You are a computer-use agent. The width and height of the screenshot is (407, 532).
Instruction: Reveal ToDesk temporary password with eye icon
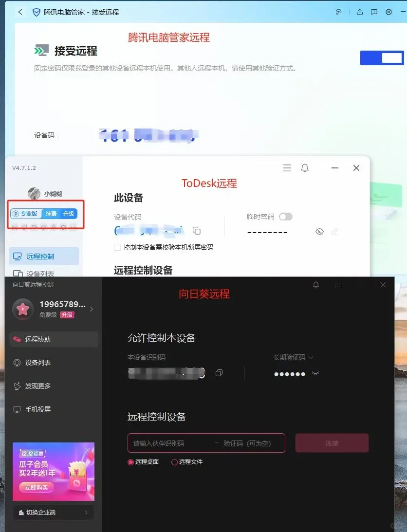click(319, 231)
